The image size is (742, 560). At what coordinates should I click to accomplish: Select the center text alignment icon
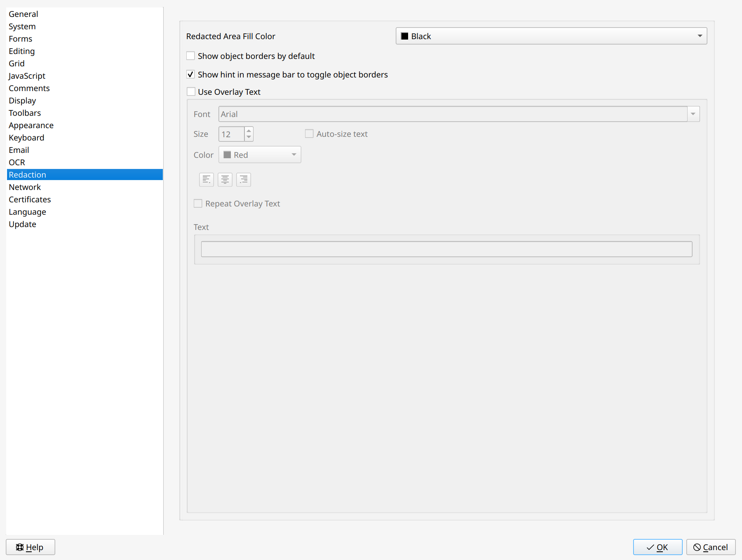coord(225,179)
